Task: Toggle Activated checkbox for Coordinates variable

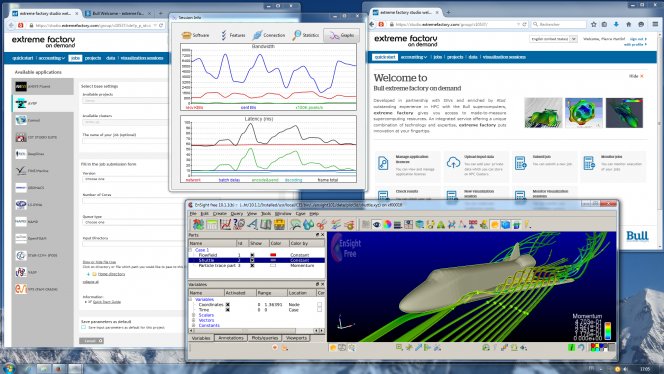Action: [227, 305]
